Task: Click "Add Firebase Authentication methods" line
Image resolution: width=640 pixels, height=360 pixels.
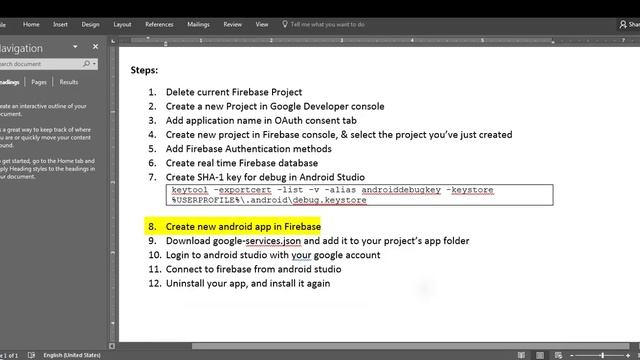Action: (x=249, y=149)
